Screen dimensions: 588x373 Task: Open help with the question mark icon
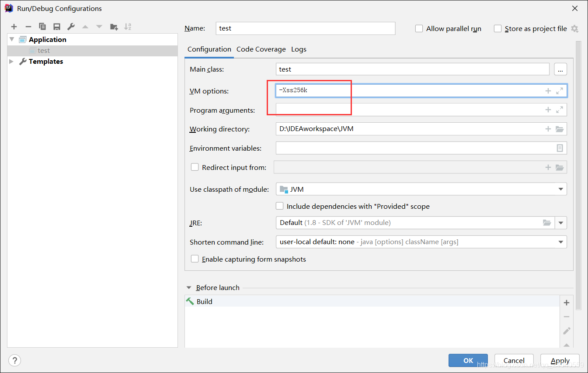[x=14, y=360]
